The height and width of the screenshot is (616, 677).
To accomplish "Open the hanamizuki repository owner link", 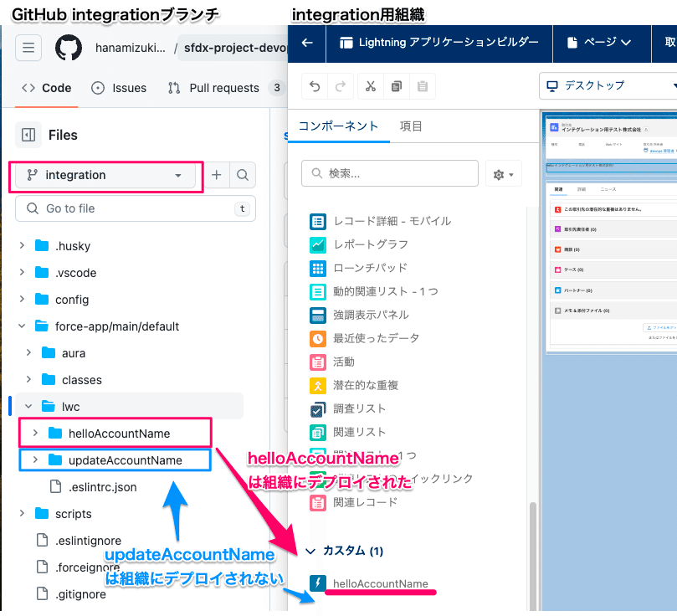I will coord(131,48).
